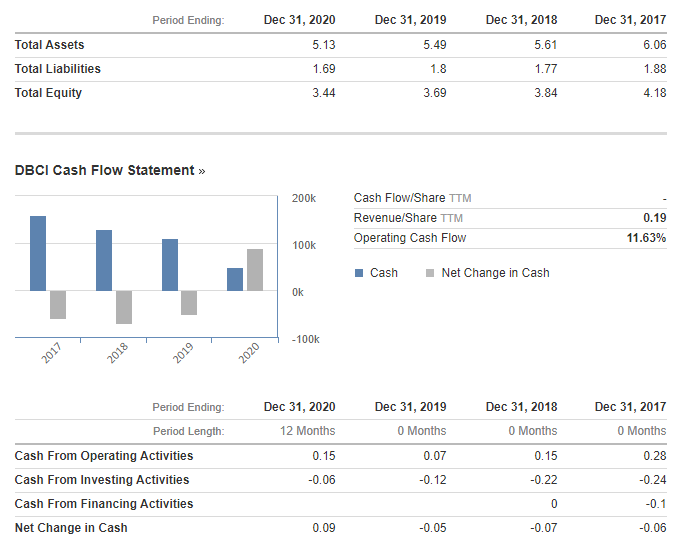Click the gray Net Change in Cash legend swatch
683x550 pixels.
coord(431,273)
